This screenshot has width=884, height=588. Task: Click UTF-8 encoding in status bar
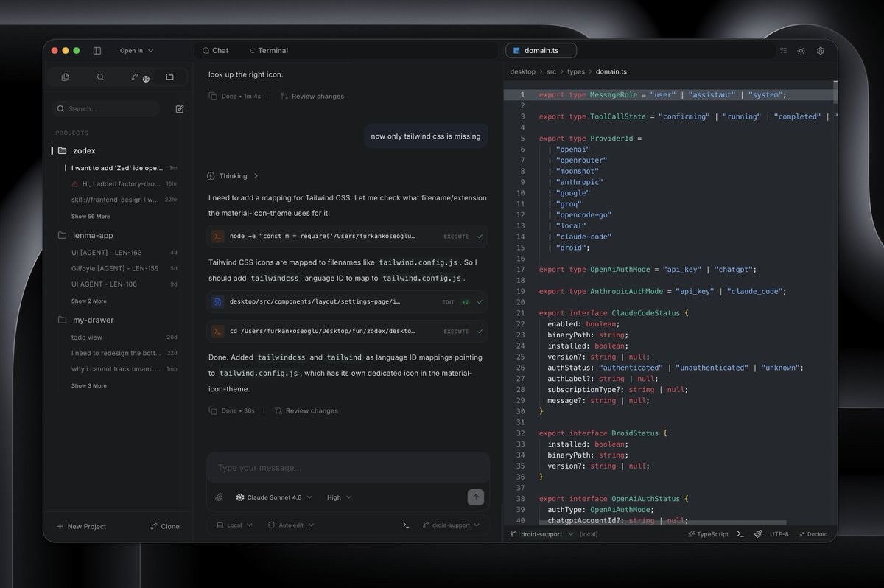point(779,534)
